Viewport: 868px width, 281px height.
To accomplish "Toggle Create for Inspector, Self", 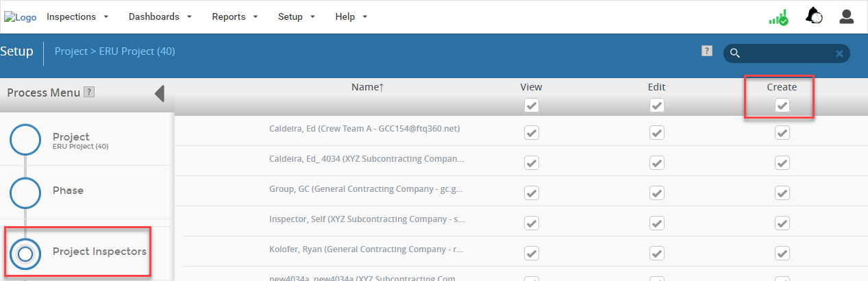I will point(782,223).
